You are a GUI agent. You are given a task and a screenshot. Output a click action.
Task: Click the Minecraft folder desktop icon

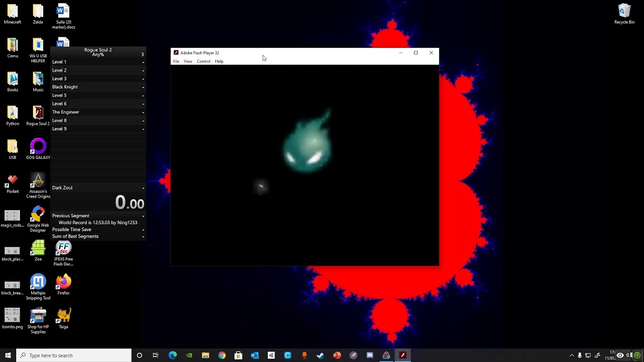pos(13,15)
